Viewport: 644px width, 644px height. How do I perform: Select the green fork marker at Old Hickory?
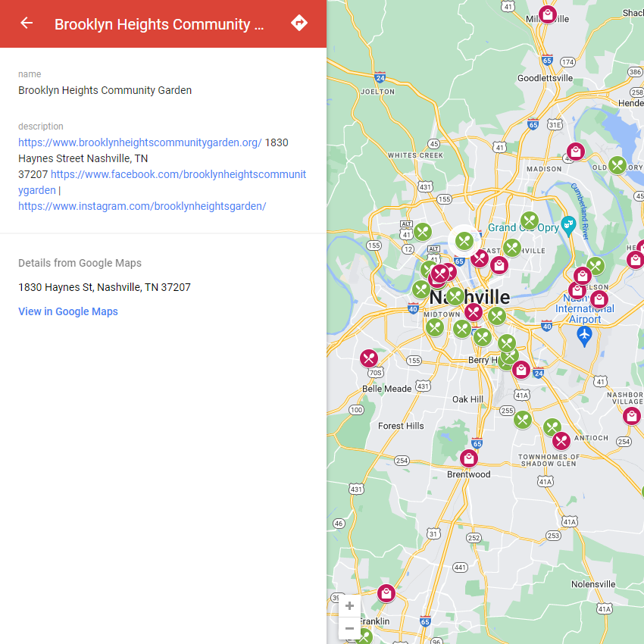tap(617, 165)
